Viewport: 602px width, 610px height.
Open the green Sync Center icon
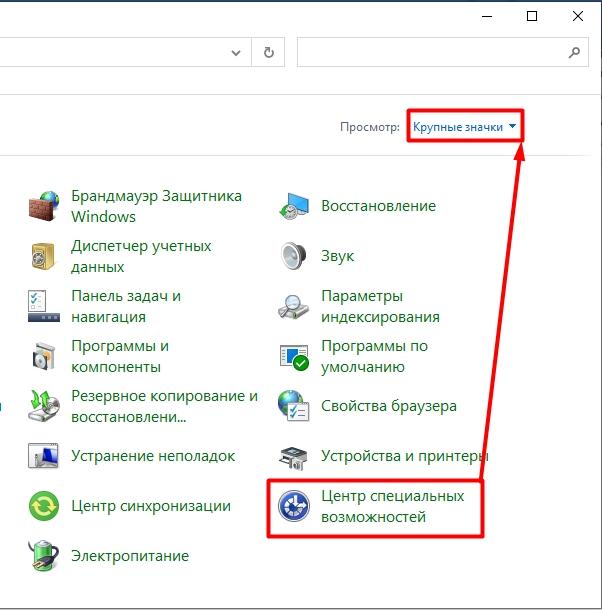pos(44,506)
